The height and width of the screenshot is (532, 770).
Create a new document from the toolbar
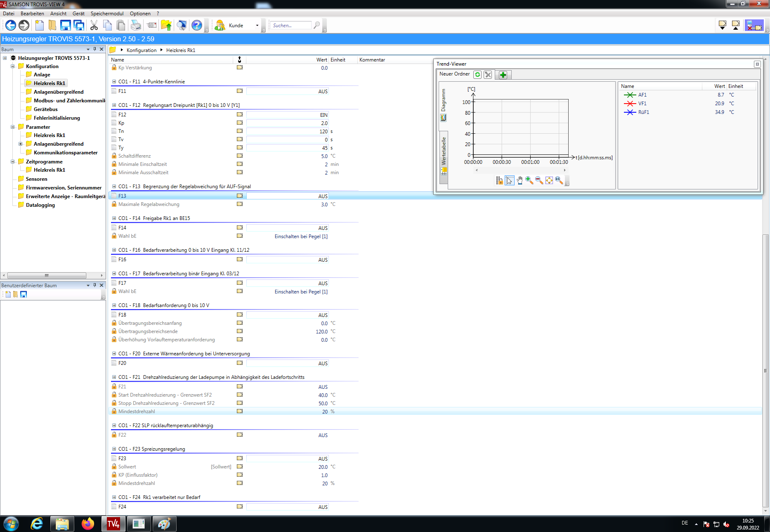point(40,26)
